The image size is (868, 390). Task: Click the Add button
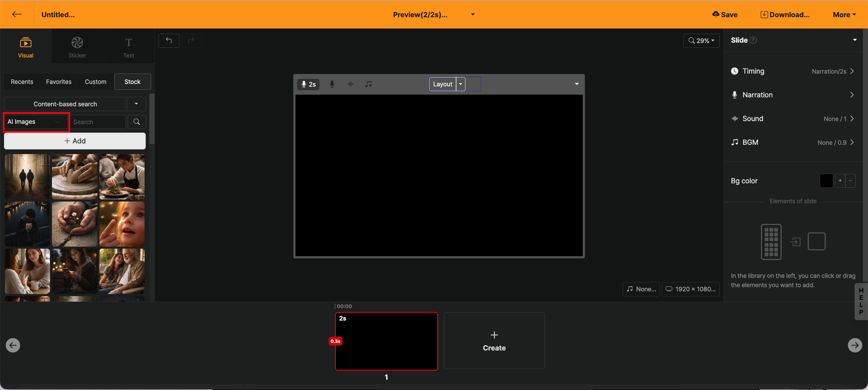(75, 141)
